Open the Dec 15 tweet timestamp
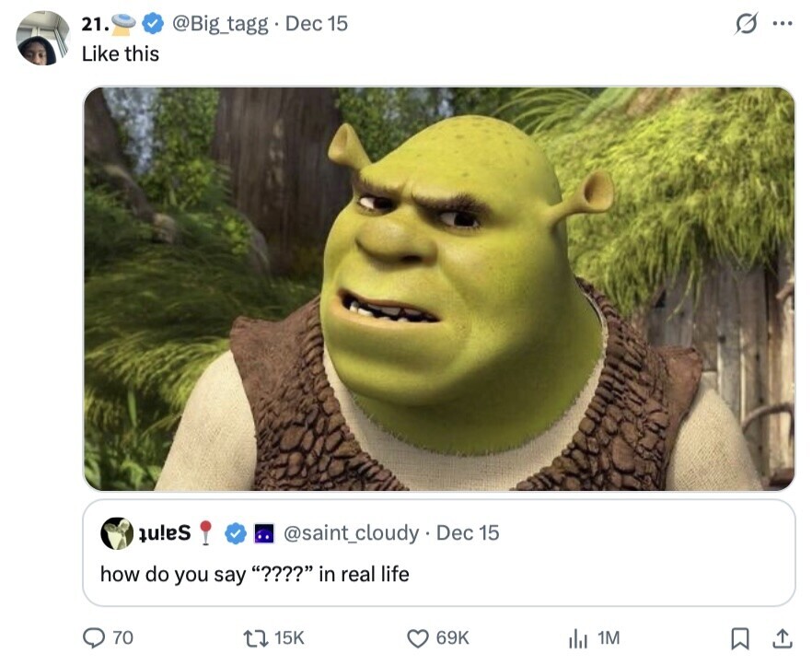The width and height of the screenshot is (812, 665). 317,24
